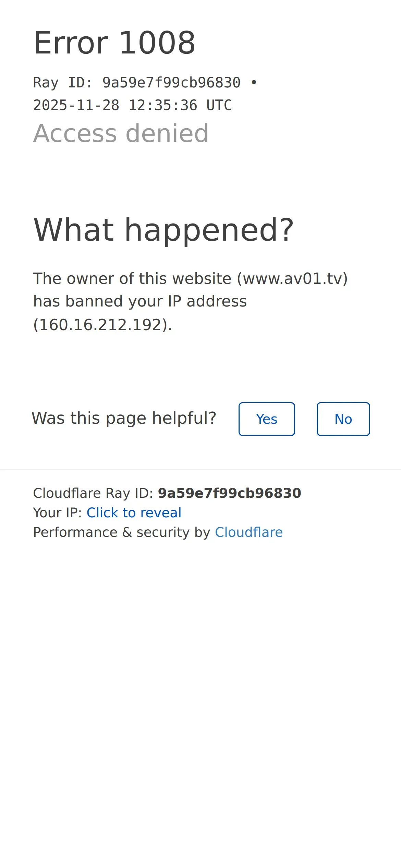Screen dimensions: 401x868
Task: Click the has banned your IP address line
Action: (x=140, y=301)
